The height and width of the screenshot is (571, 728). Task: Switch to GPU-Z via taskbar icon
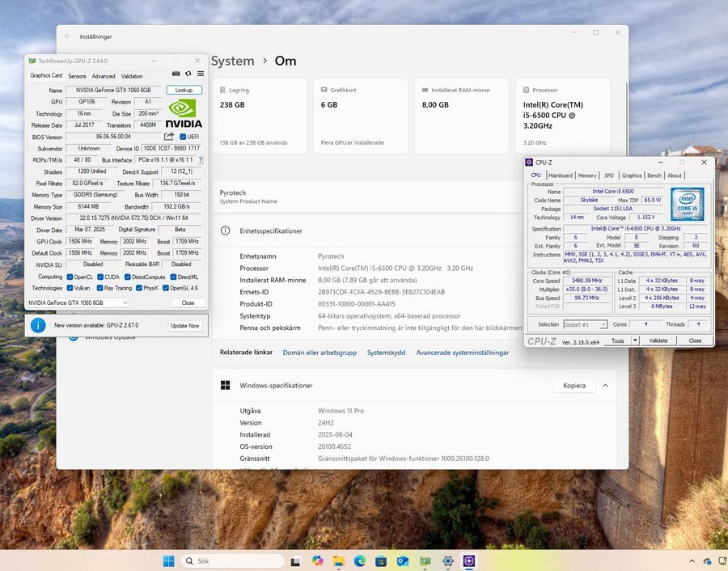point(425,561)
